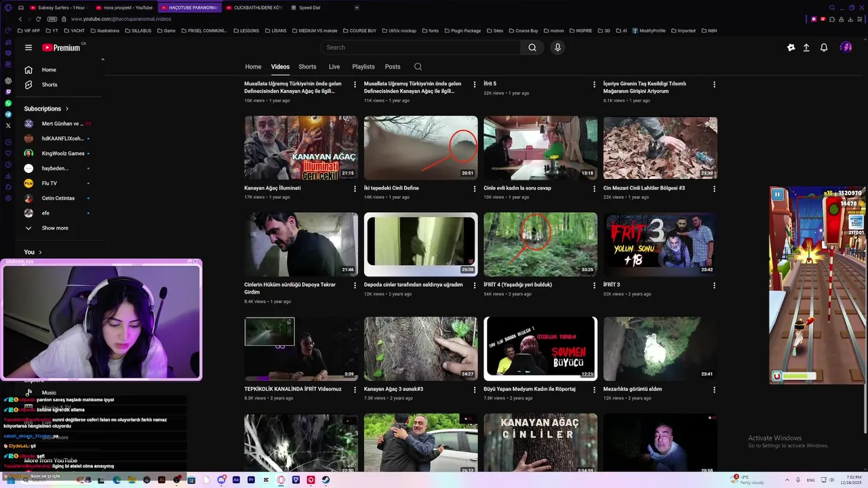This screenshot has width=868, height=488.
Task: Open options menu for İfrit 5 video
Action: [594, 85]
